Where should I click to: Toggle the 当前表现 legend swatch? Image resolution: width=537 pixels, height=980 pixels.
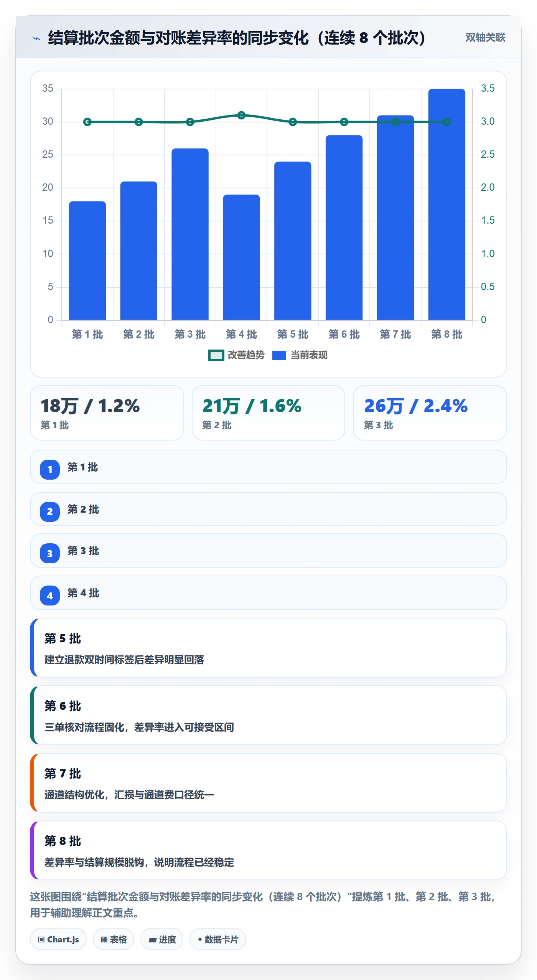pos(279,355)
